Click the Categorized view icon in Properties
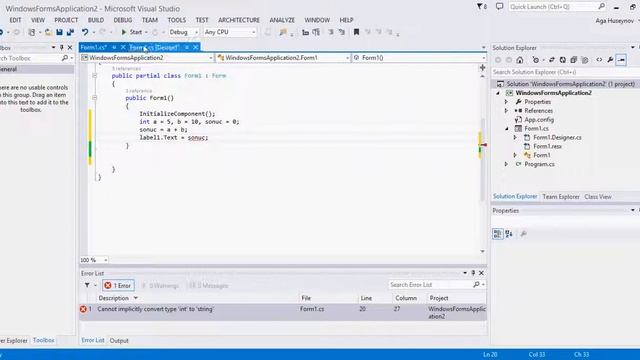This screenshot has width=640, height=360. tap(498, 234)
